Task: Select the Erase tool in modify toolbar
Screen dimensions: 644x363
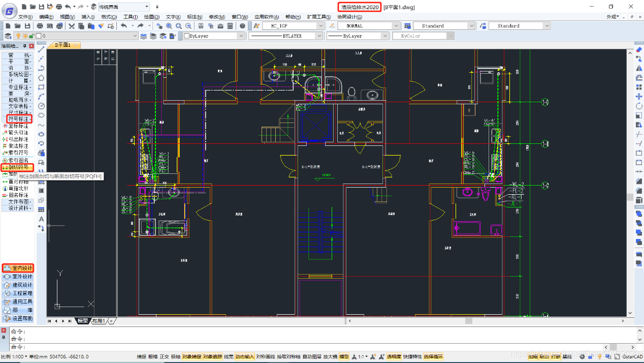Action: pos(639,50)
